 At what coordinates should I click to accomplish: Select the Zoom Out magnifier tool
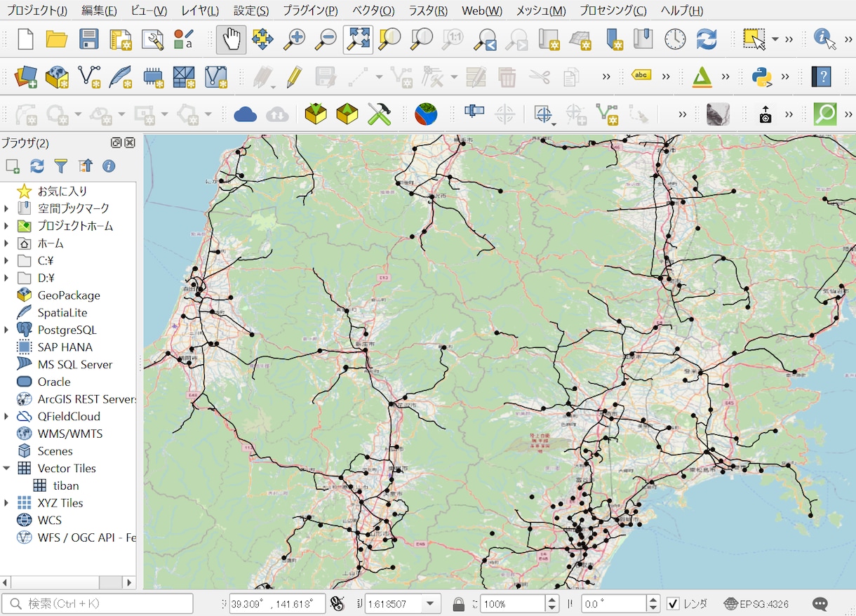(x=325, y=39)
